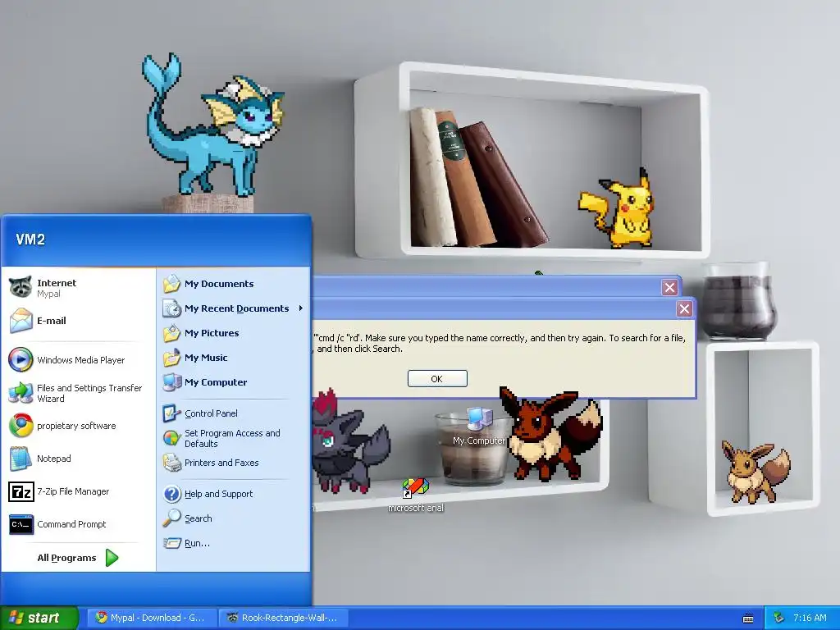The width and height of the screenshot is (840, 630).
Task: Open Files and Settings Transfer Wizard icon
Action: click(21, 393)
